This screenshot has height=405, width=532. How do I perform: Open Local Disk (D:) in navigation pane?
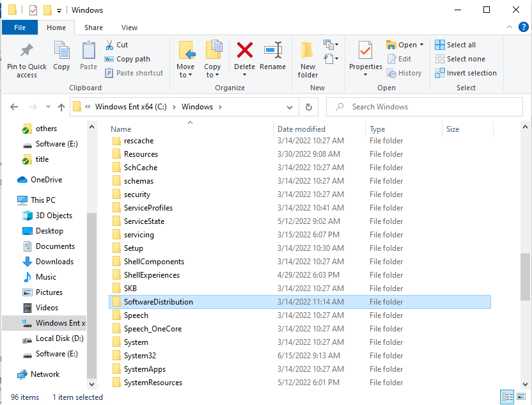click(52, 338)
